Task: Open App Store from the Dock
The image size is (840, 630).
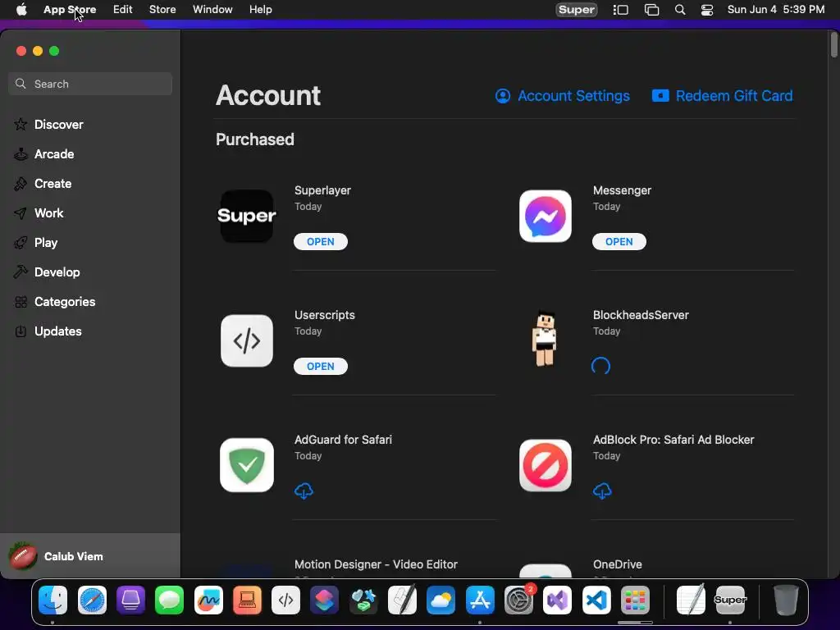Action: pos(480,600)
